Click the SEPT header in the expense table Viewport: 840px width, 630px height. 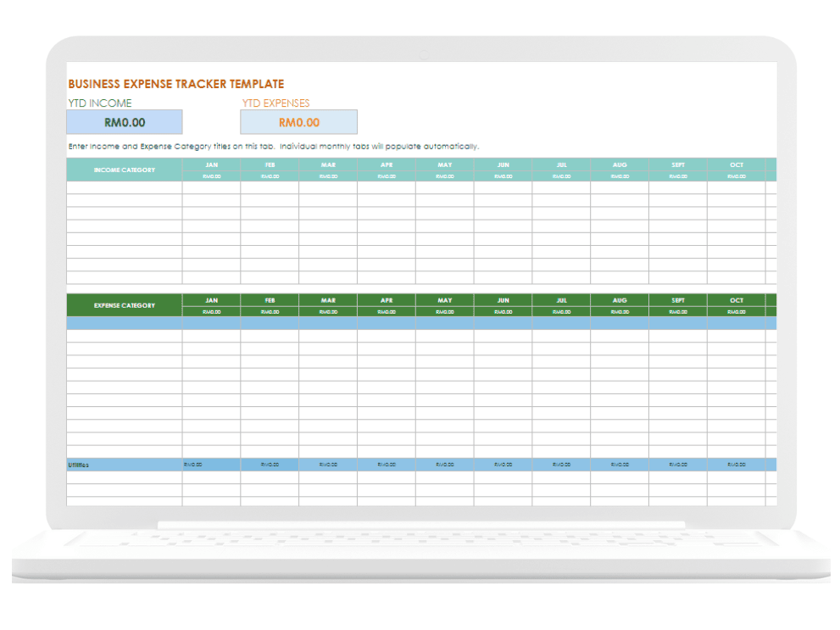tap(678, 300)
